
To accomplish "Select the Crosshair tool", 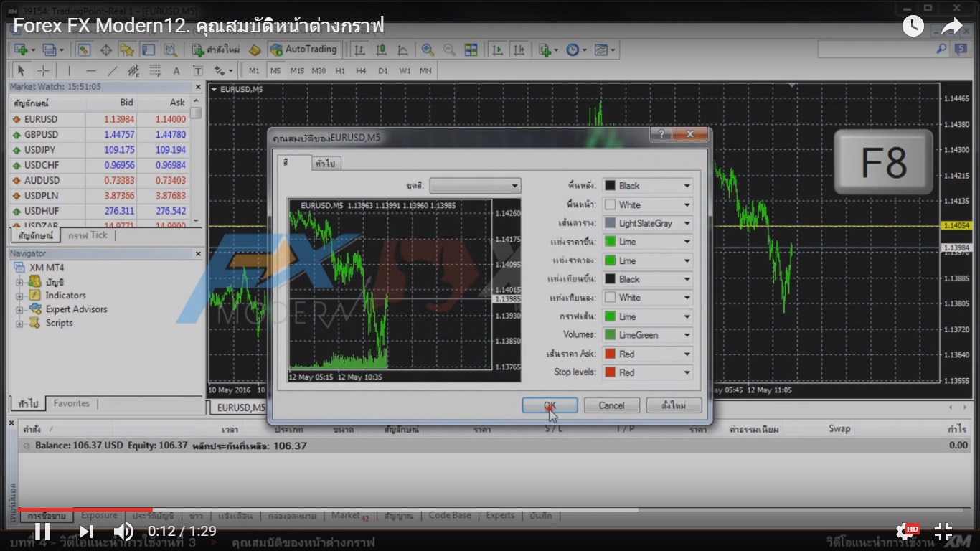I will pyautogui.click(x=43, y=70).
